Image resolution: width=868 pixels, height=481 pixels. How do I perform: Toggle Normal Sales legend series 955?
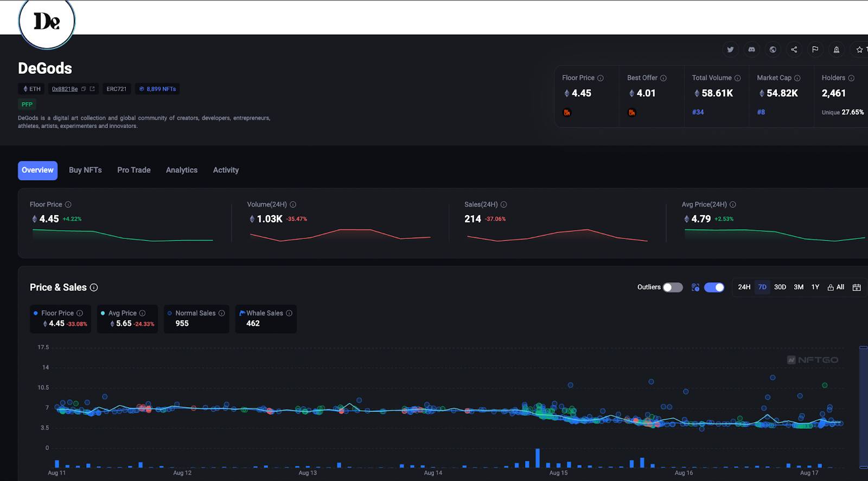click(196, 319)
